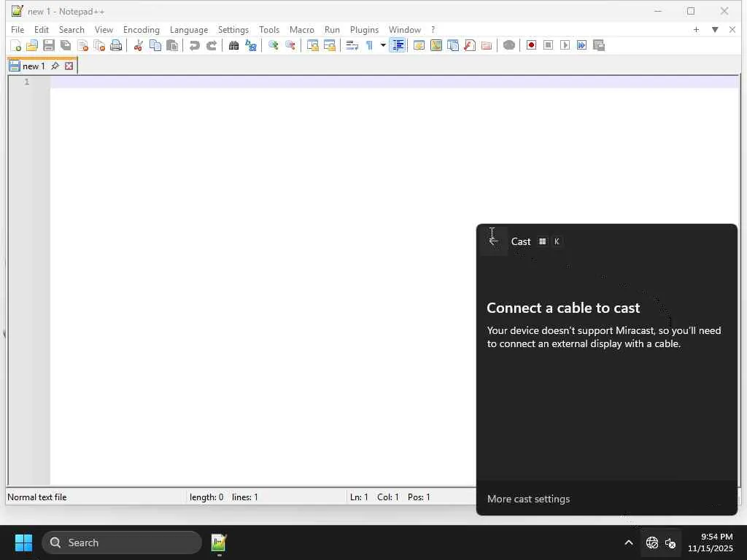Click the Monitoring (tail) icon
The height and width of the screenshot is (560, 747).
(508, 45)
